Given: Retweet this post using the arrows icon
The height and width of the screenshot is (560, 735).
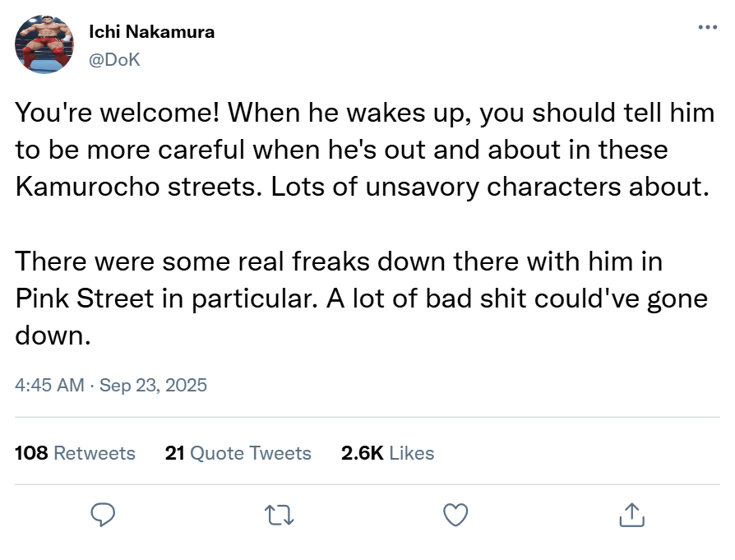Looking at the screenshot, I should pos(280,516).
